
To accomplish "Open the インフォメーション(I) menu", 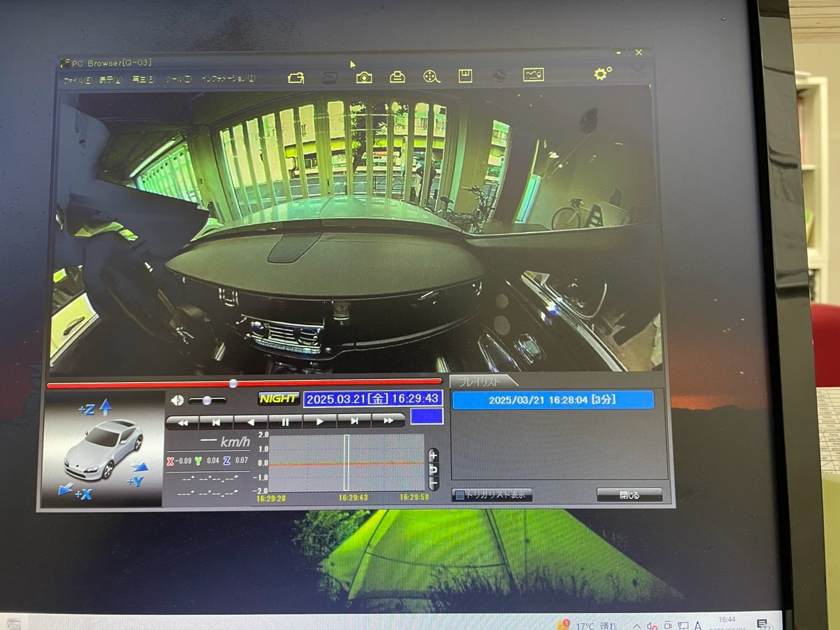I will (x=228, y=79).
